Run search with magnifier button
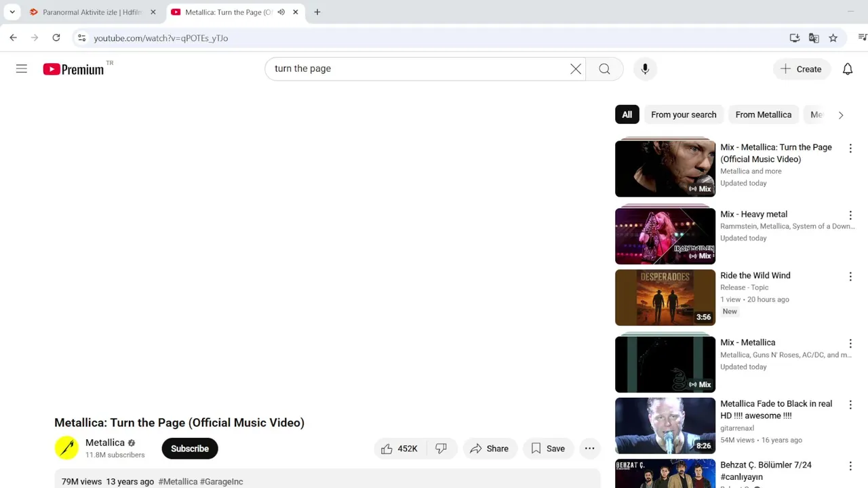 coord(604,68)
